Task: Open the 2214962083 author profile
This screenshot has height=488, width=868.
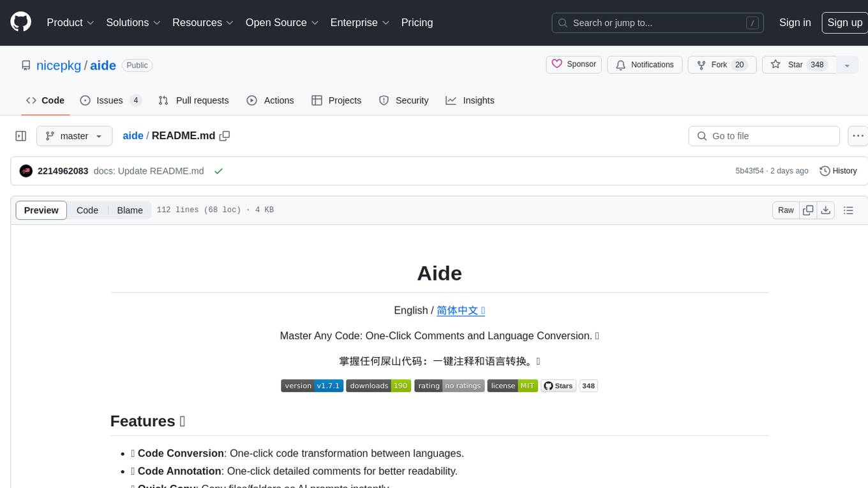Action: pyautogui.click(x=63, y=171)
